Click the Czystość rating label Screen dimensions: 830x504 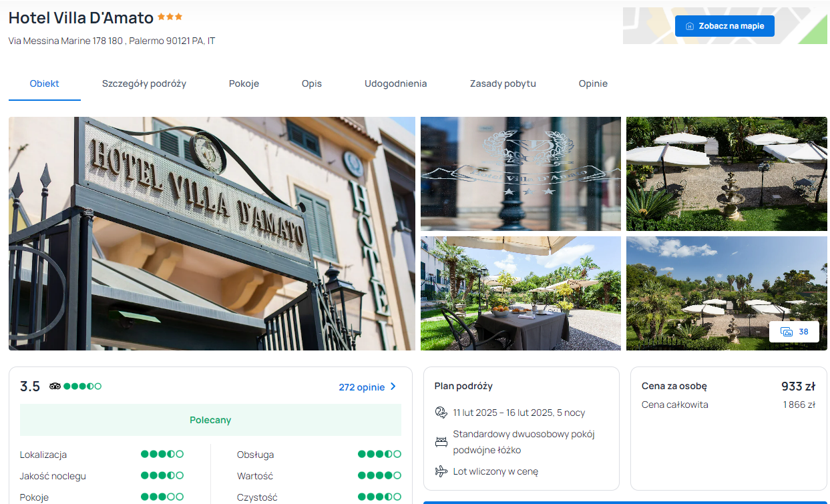pyautogui.click(x=257, y=497)
